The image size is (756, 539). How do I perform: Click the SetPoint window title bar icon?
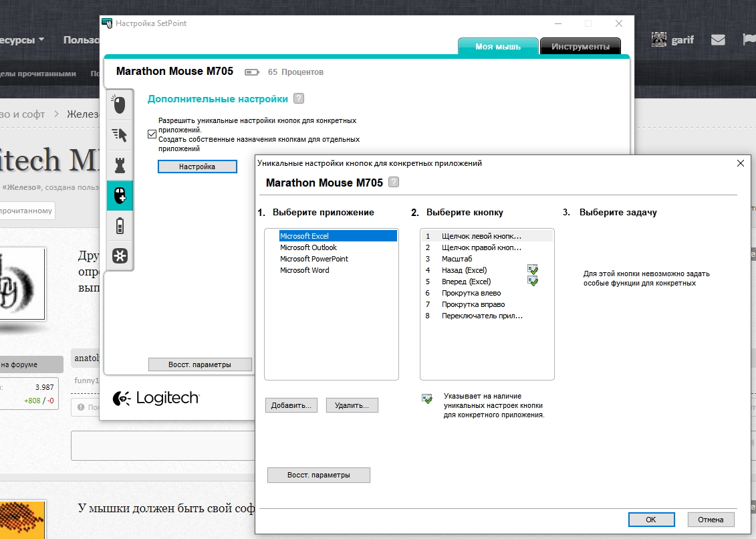coord(108,23)
